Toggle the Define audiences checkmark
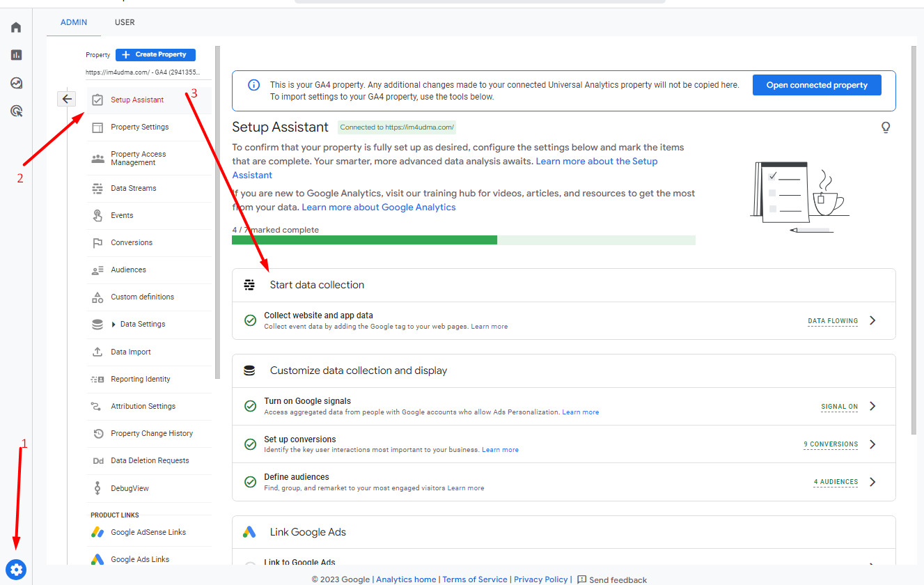This screenshot has height=585, width=924. coord(250,481)
